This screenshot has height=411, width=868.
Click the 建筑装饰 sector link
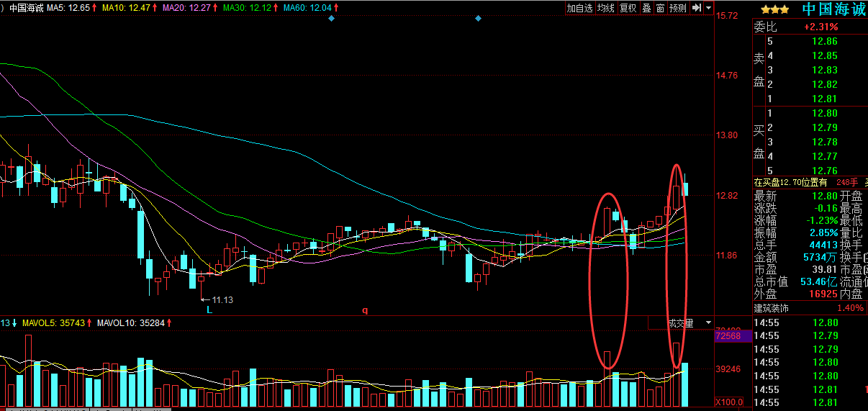[772, 308]
